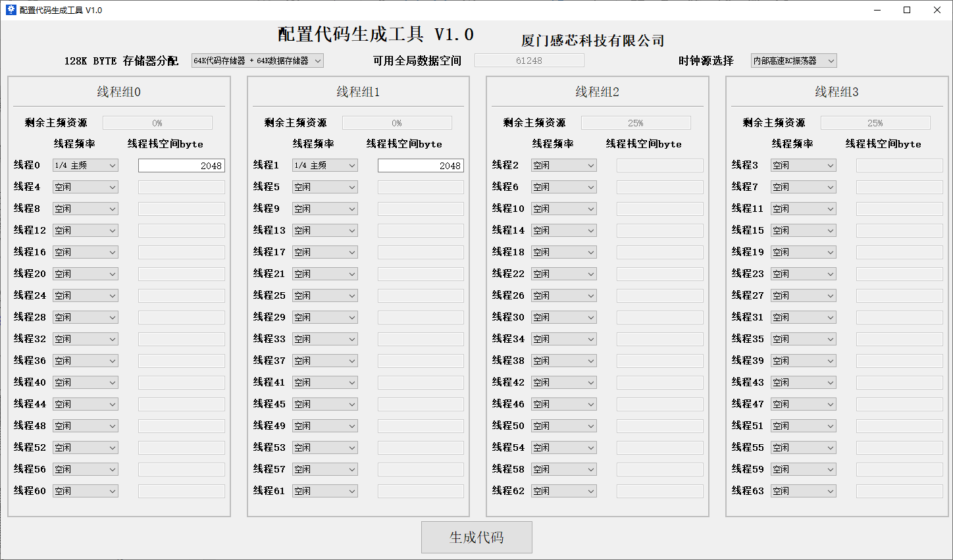This screenshot has width=953, height=560.
Task: Click the 线程62 stack space field
Action: pyautogui.click(x=660, y=492)
